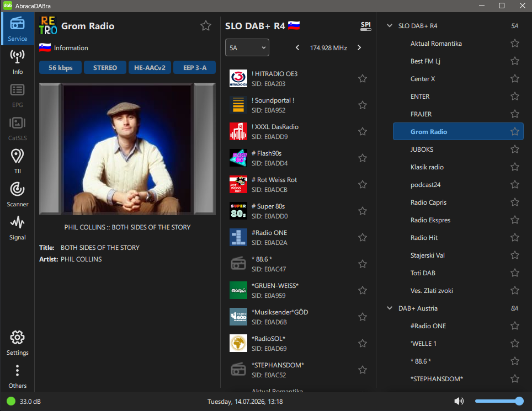The image size is (532, 411).
Task: Open the Signal spectrum page
Action: 17,227
